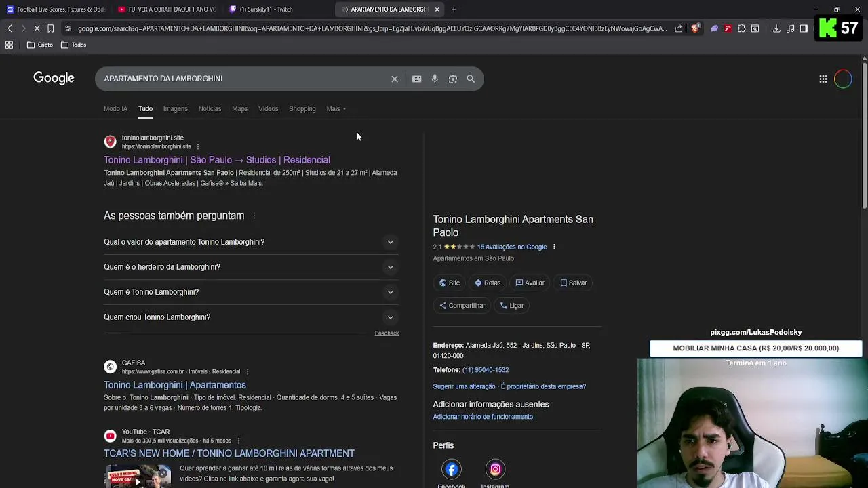Select the 'Shopping' search tab
This screenshot has height=488, width=868.
coord(302,108)
